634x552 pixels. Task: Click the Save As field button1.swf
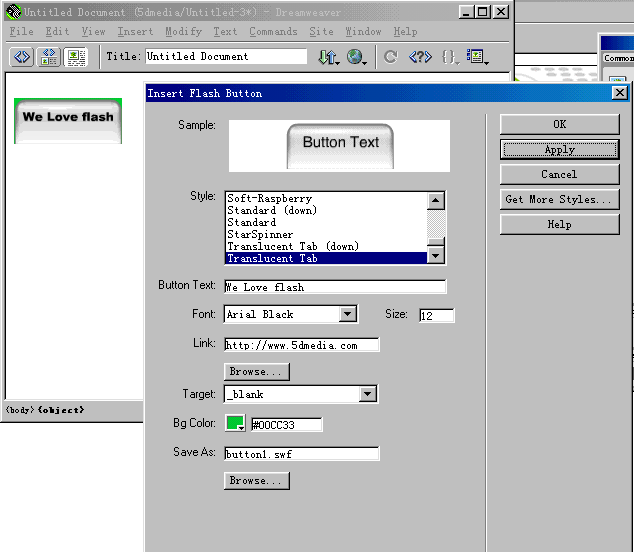[302, 454]
